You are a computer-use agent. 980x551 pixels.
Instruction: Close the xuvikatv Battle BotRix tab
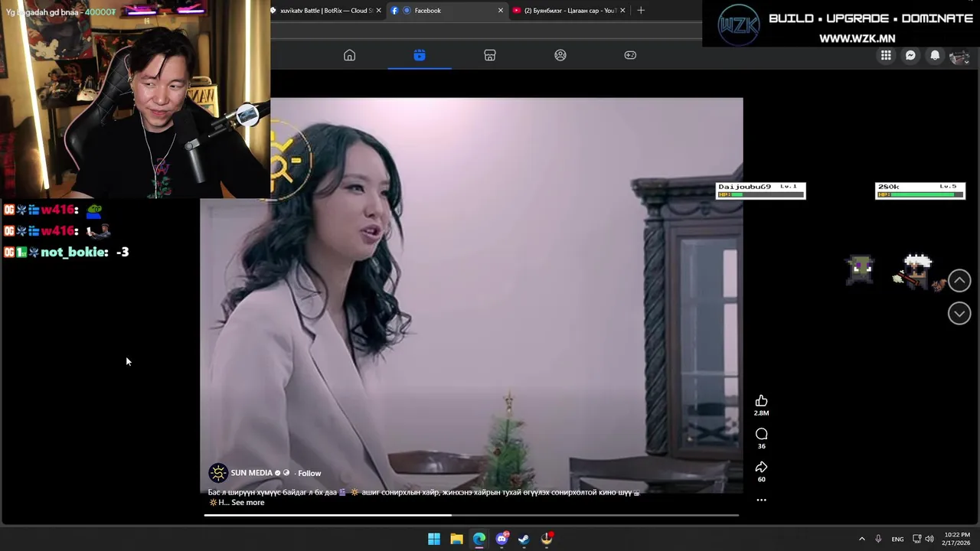[378, 11]
